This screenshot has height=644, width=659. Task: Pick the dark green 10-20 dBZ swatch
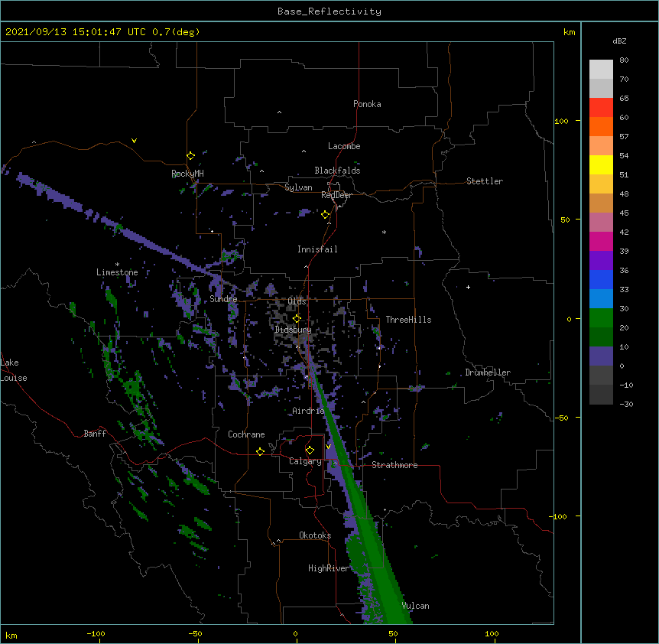[x=601, y=337]
